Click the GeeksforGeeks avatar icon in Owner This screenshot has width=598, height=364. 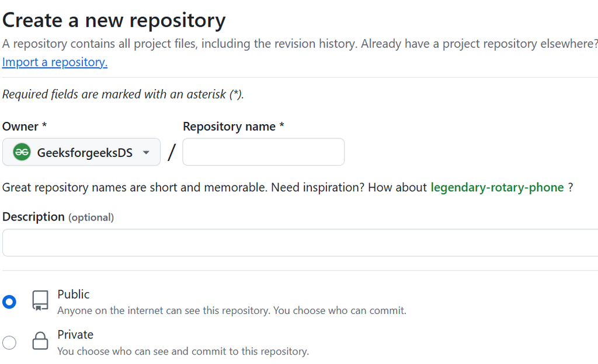(x=22, y=152)
